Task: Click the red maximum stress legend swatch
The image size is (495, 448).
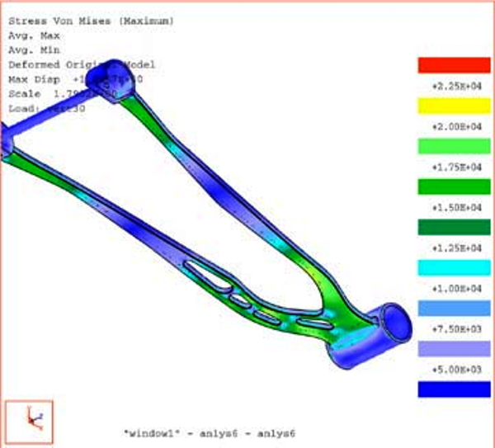Action: click(454, 65)
